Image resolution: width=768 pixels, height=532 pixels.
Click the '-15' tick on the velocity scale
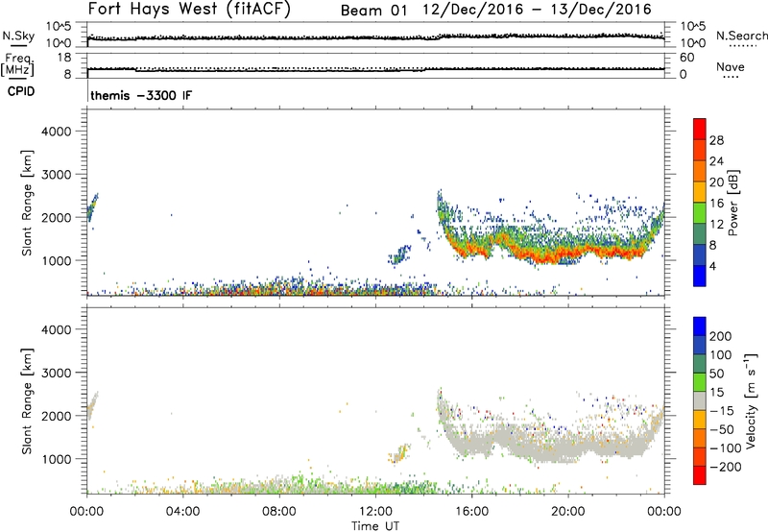722,410
